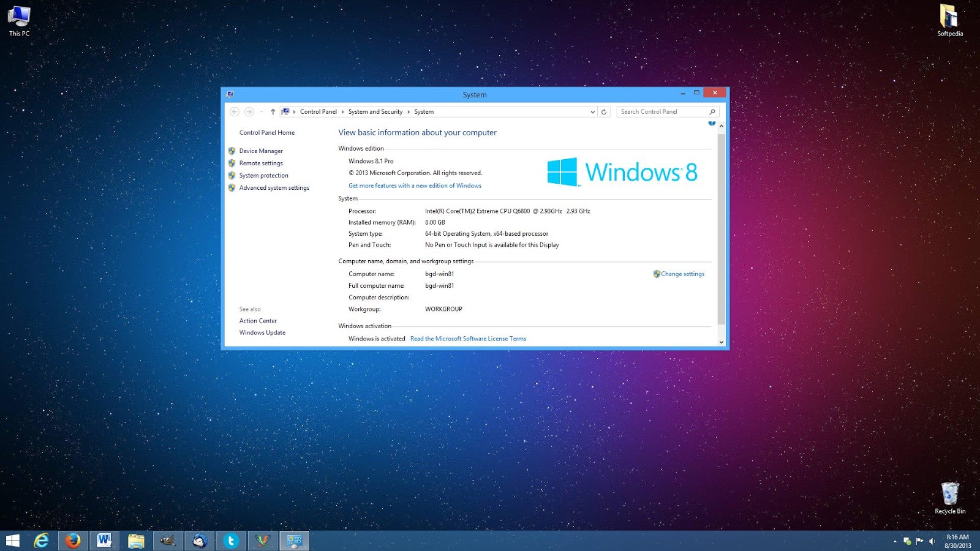This screenshot has height=551, width=980.
Task: Read the Microsoft Software License Terms
Action: [x=468, y=339]
